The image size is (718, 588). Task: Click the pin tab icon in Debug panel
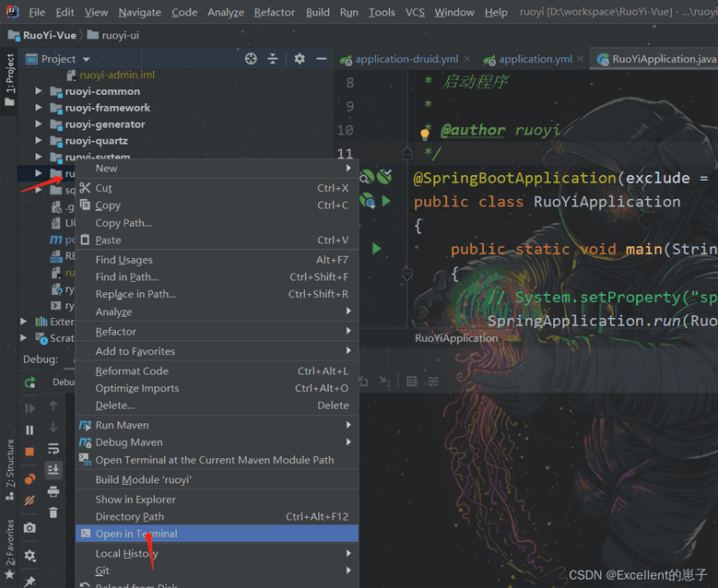click(29, 582)
